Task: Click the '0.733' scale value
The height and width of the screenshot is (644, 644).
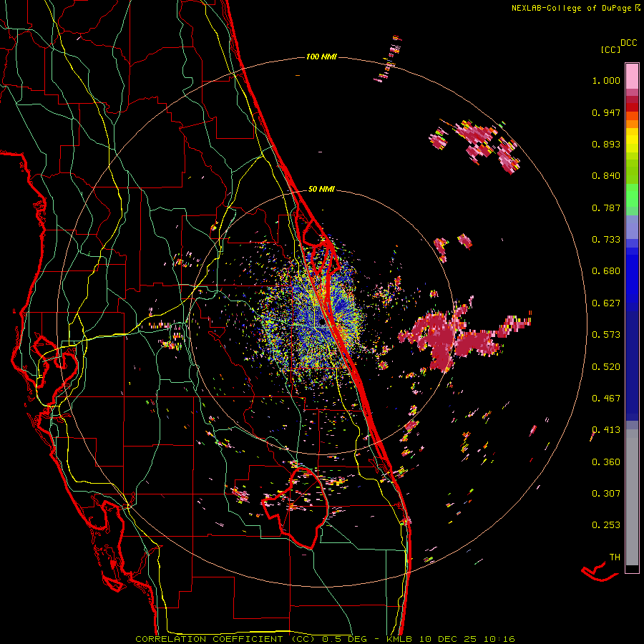Action: (x=606, y=240)
